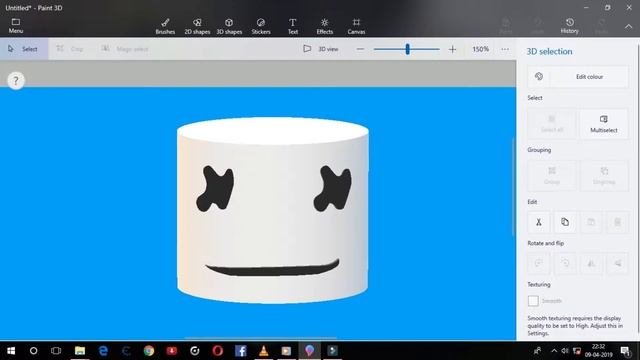This screenshot has width=640, height=360.
Task: Click the Group button
Action: [x=552, y=176]
